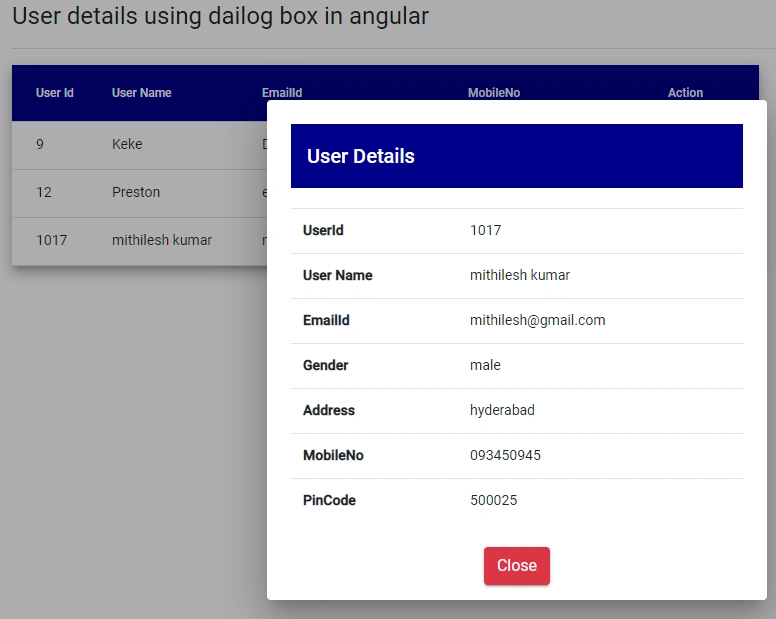
Task: Click the page heading about dailog box
Action: 220,16
